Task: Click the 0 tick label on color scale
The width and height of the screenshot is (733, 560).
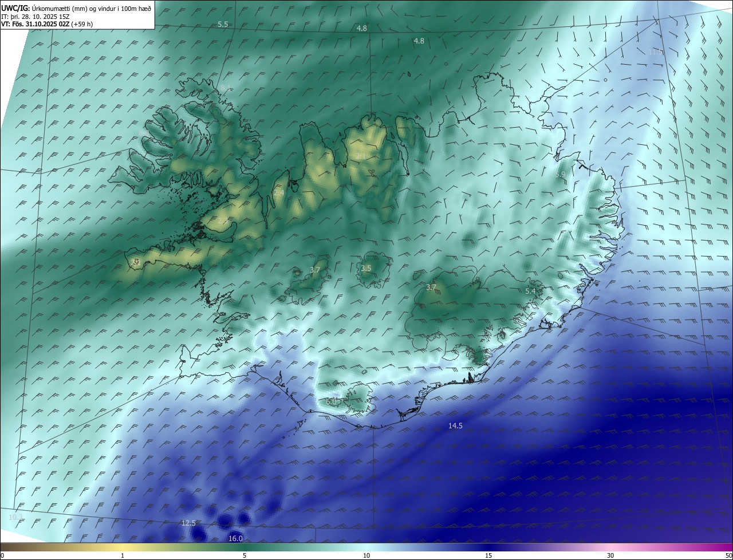Action: (x=2, y=555)
